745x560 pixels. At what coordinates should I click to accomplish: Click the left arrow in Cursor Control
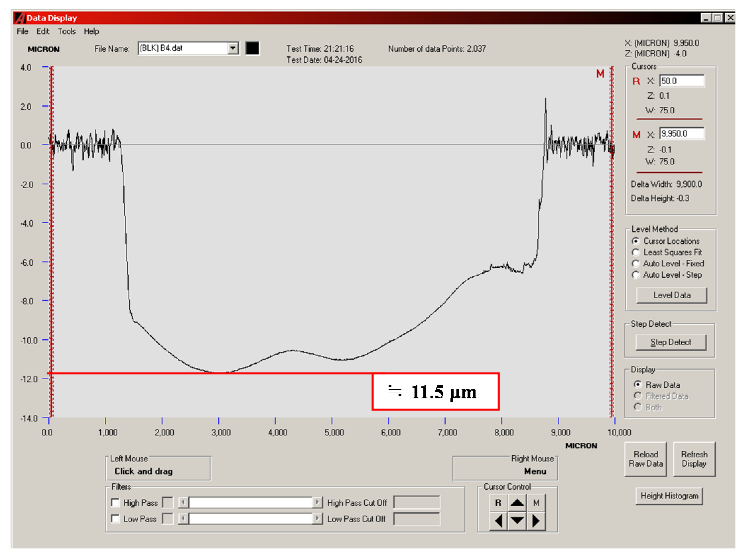pos(498,521)
